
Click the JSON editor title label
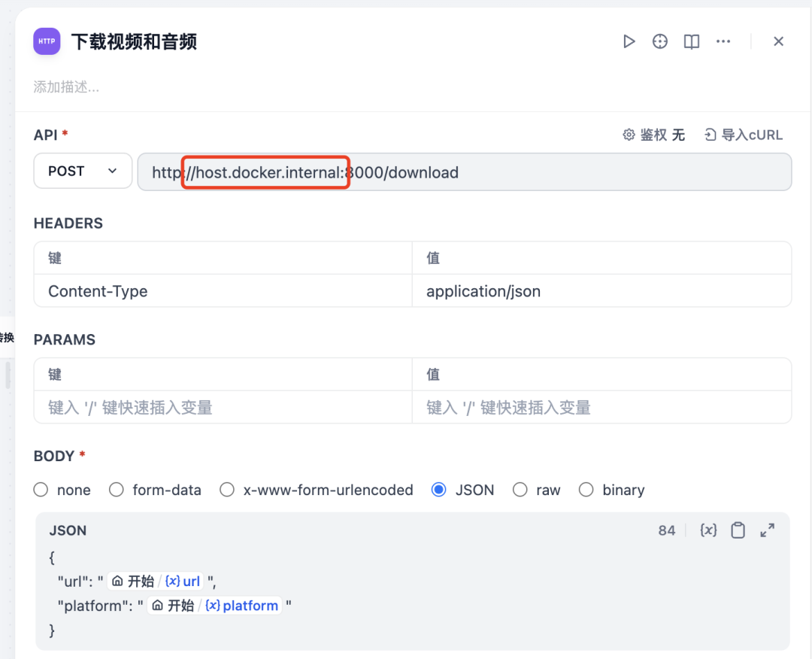click(68, 530)
